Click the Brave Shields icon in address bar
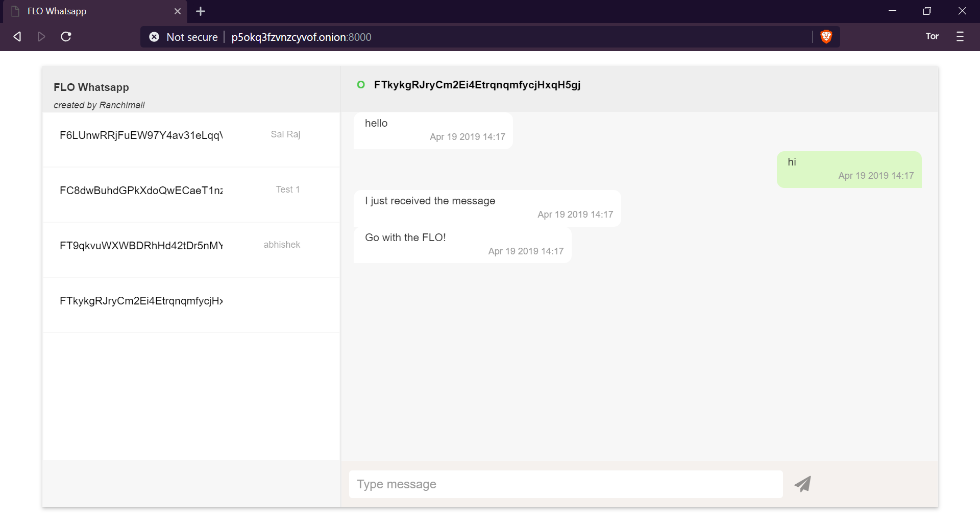The width and height of the screenshot is (980, 521). (x=826, y=36)
